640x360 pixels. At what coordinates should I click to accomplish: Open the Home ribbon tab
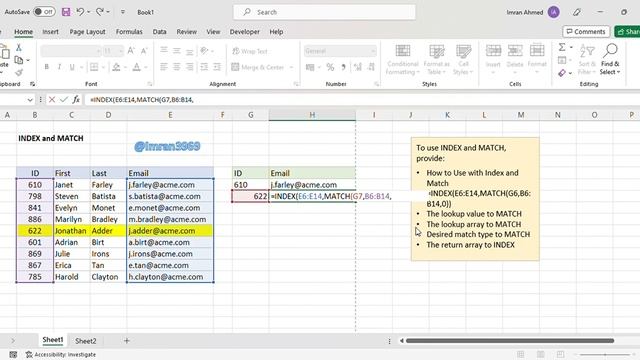[x=23, y=32]
